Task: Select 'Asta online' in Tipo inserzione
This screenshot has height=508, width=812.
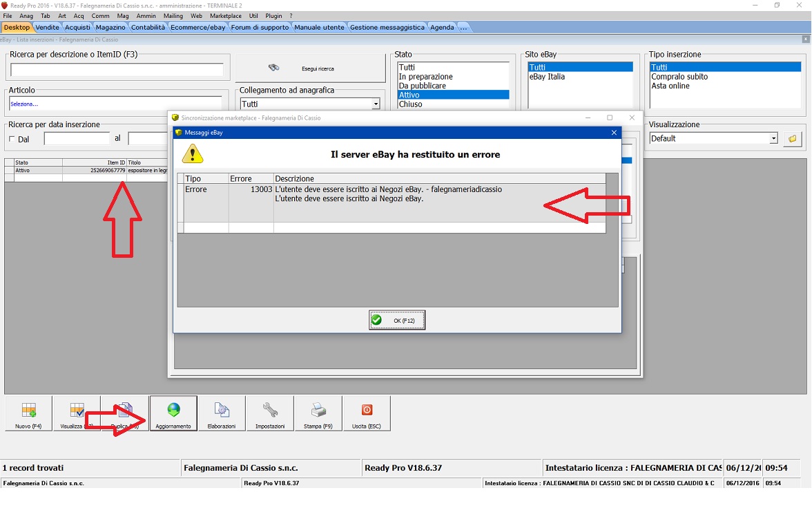Action: 725,86
